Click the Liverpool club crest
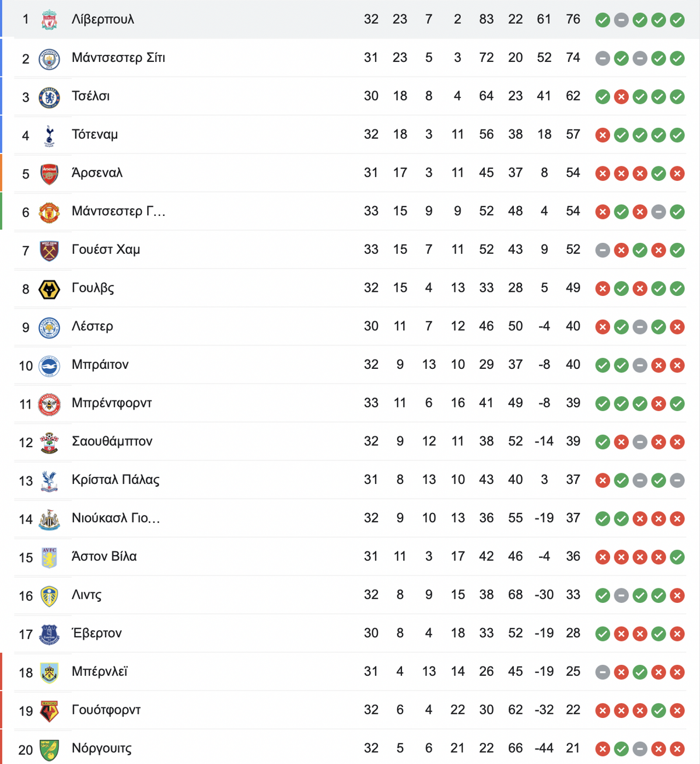700x764 pixels. pos(50,20)
